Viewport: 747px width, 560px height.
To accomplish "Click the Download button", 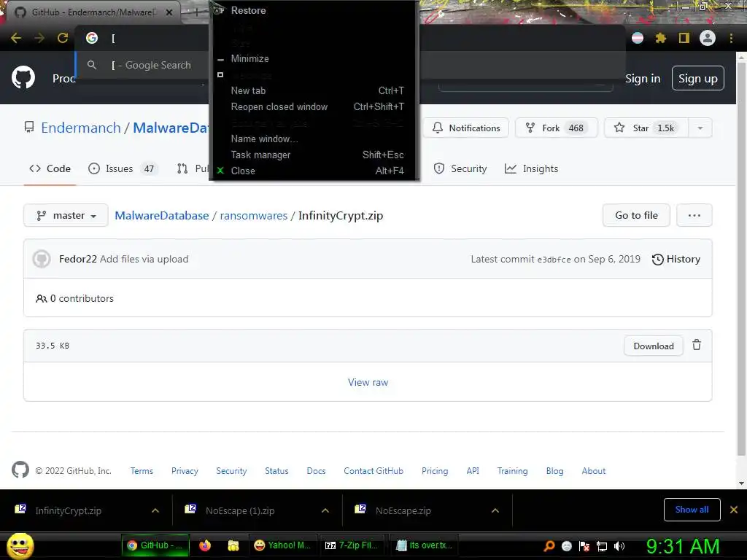I will point(653,346).
